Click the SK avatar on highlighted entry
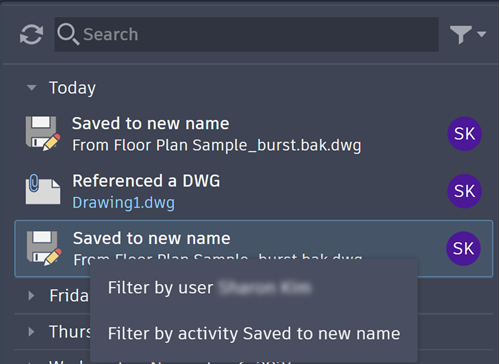This screenshot has width=500, height=364. click(x=463, y=248)
